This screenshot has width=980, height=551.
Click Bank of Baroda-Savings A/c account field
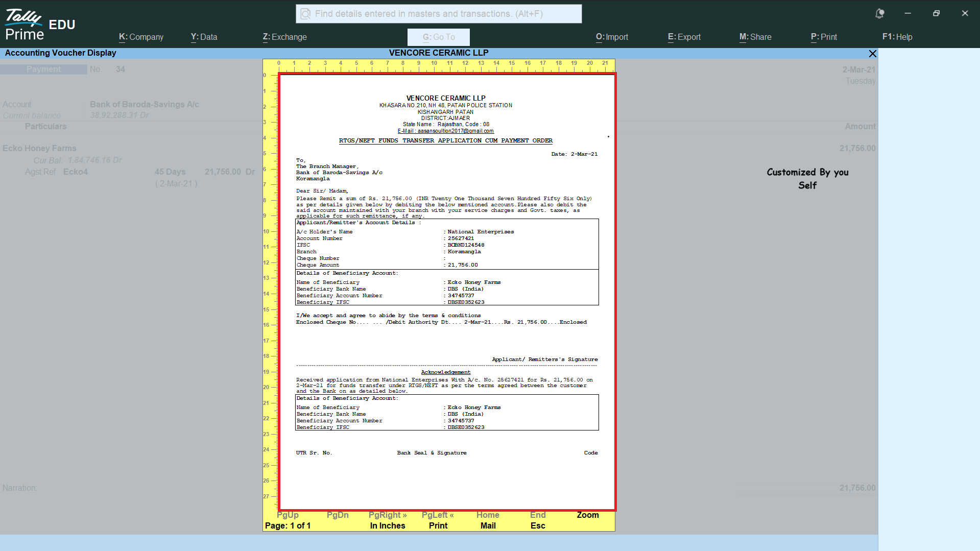[145, 104]
